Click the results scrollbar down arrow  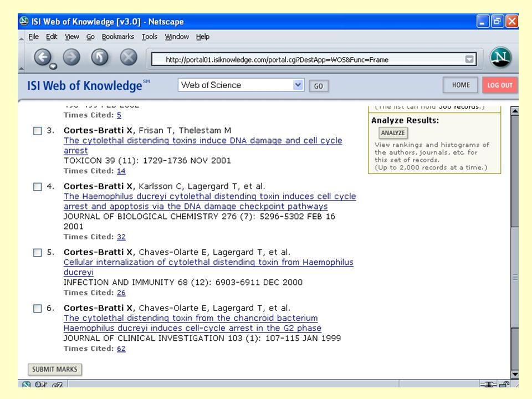tap(515, 375)
